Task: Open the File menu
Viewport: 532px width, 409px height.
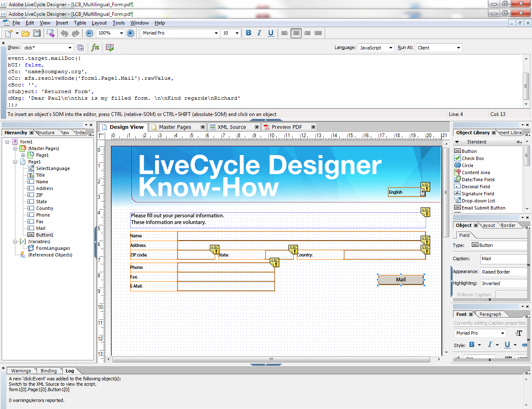Action: [16, 23]
